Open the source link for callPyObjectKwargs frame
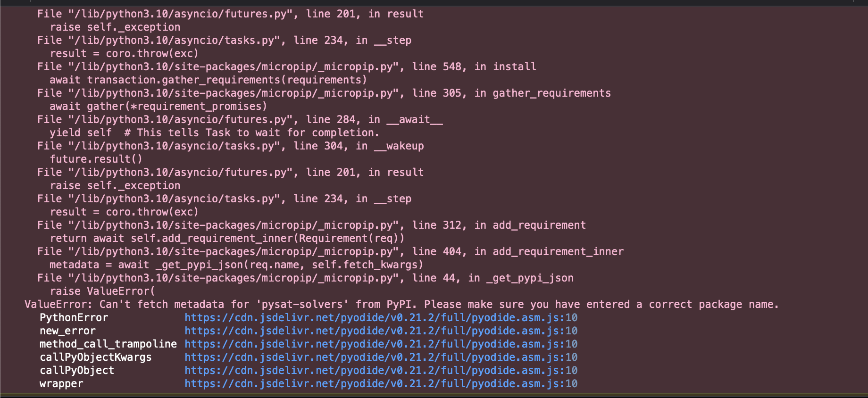 381,357
